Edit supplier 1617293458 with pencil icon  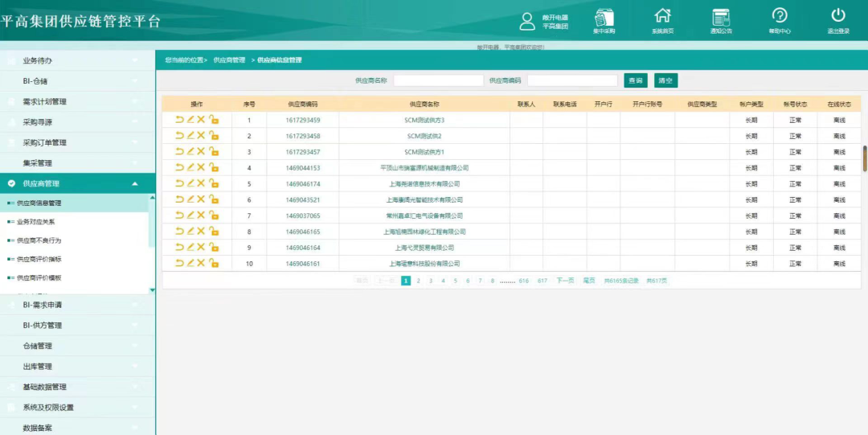(x=190, y=136)
